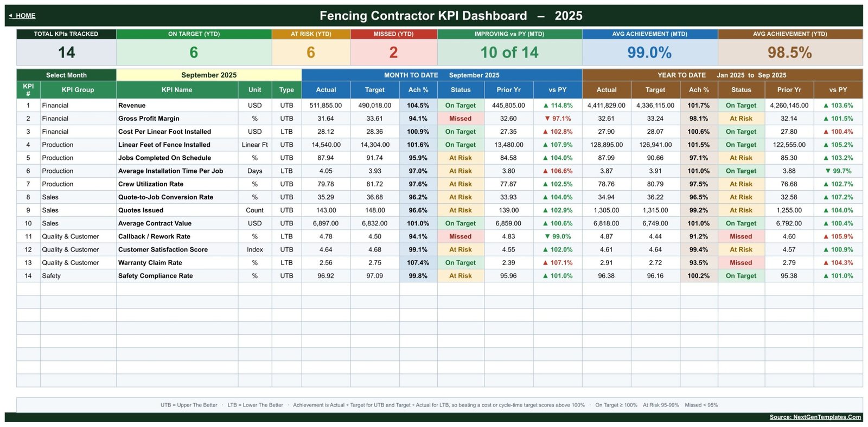This screenshot has height=427, width=868.
Task: Select the MISSED (YTD) card value 2
Action: click(393, 53)
